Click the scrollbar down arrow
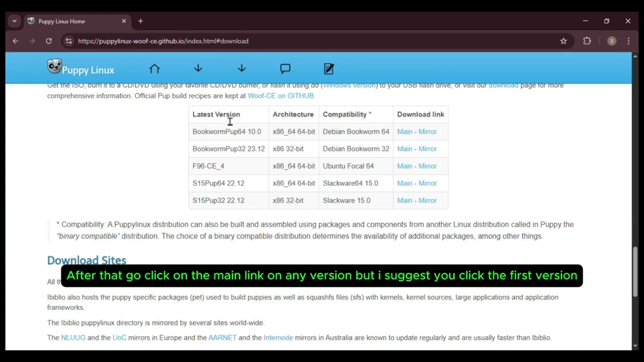This screenshot has height=362, width=644. point(635,346)
